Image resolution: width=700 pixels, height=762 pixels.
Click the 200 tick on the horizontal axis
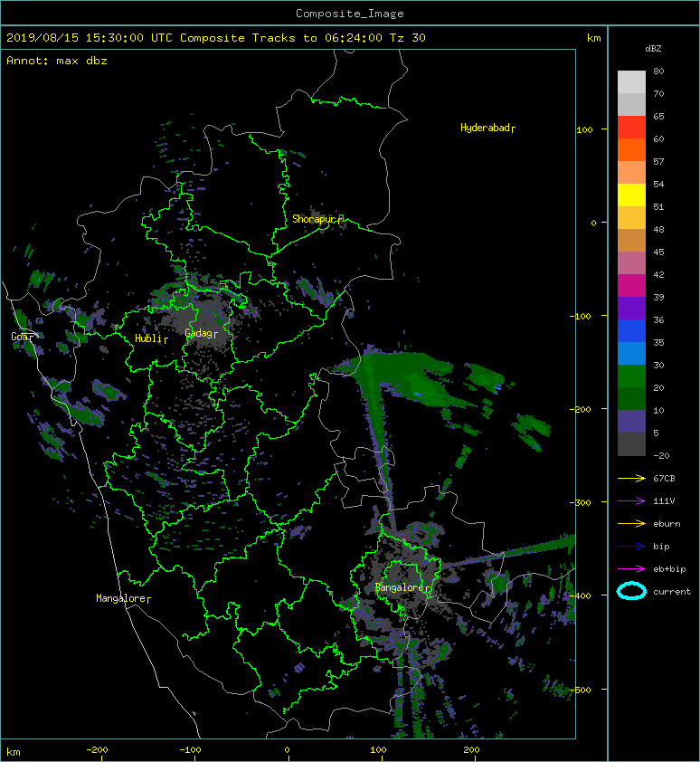pos(471,750)
